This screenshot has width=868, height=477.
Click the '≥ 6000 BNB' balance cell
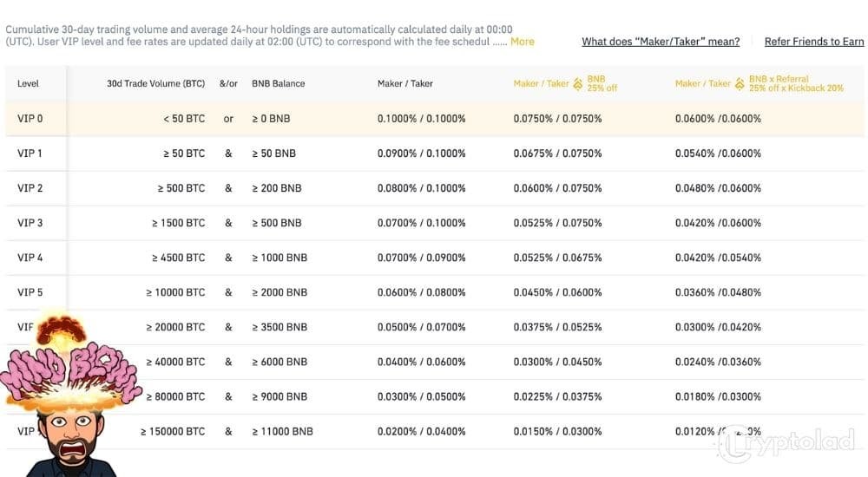[279, 362]
